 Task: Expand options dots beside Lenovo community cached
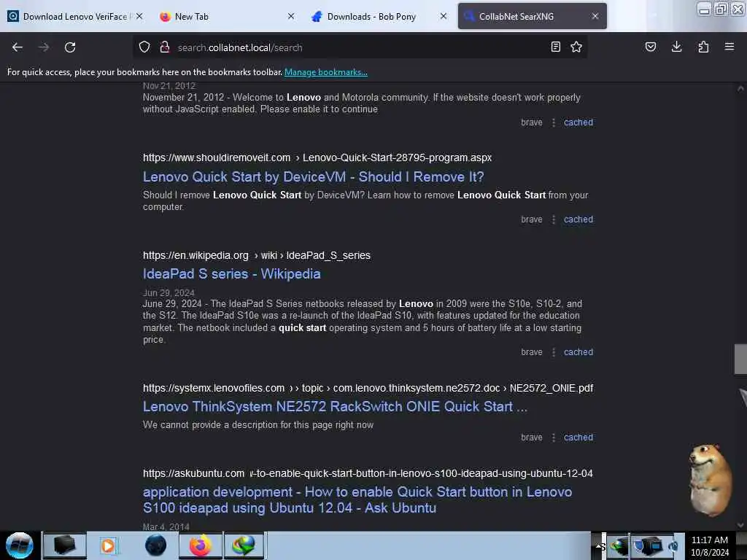tap(553, 122)
